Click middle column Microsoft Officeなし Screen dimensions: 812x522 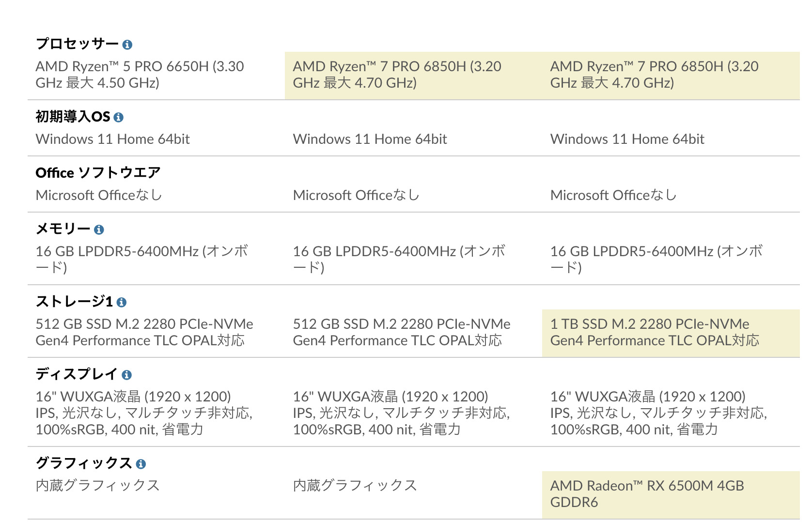pos(356,195)
